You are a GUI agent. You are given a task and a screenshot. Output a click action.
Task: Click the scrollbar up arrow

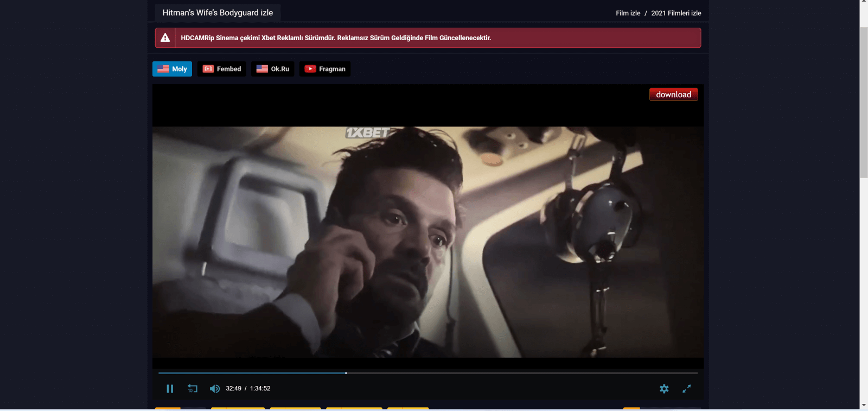coord(864,2)
